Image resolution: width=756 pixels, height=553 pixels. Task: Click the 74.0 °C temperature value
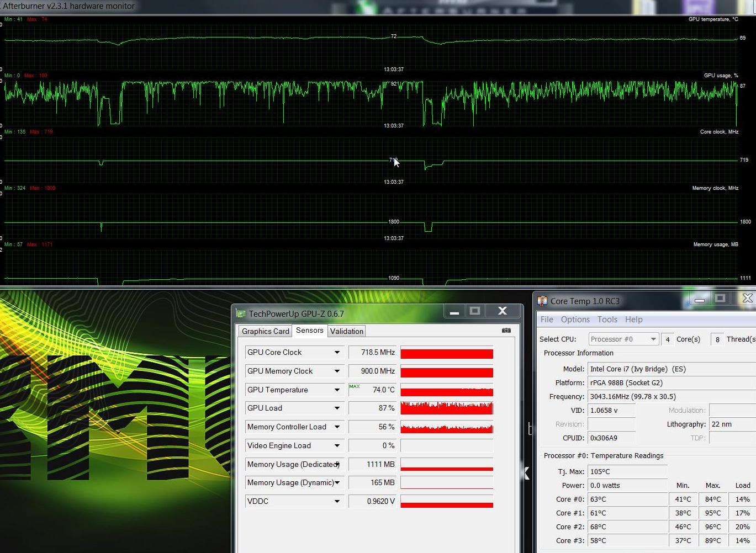coord(372,390)
